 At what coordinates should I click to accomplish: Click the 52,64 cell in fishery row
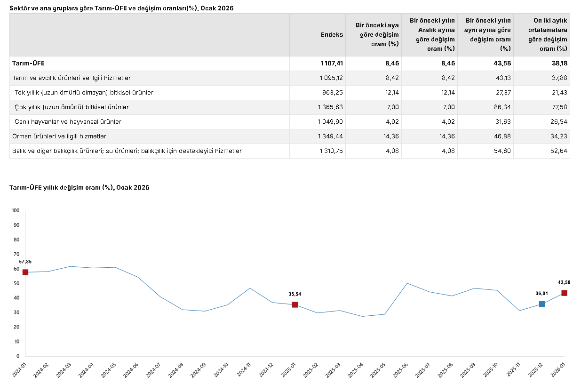click(x=559, y=151)
